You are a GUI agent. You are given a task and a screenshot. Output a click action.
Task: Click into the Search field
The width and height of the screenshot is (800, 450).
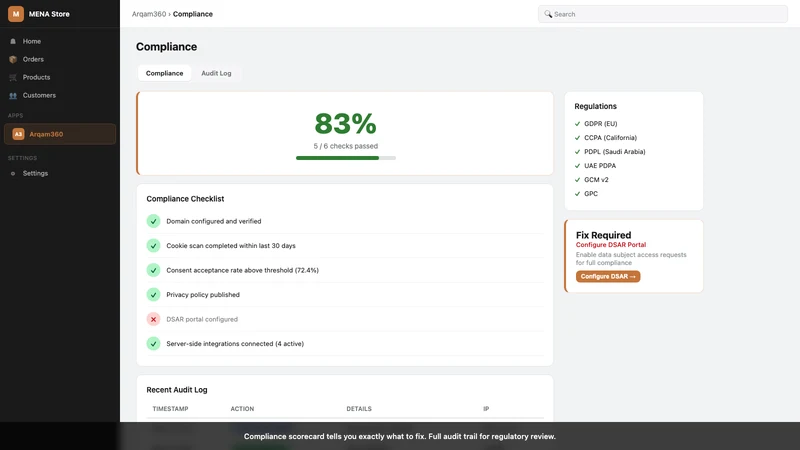tap(662, 14)
